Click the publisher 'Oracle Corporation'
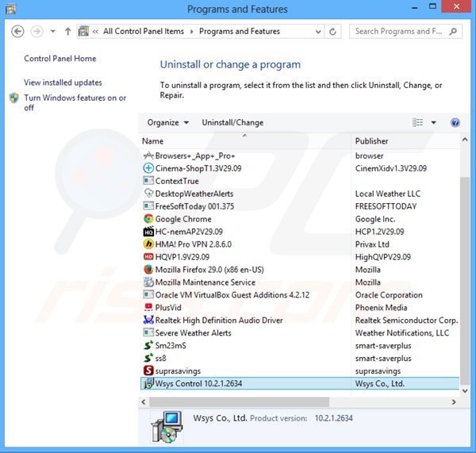 click(x=389, y=295)
